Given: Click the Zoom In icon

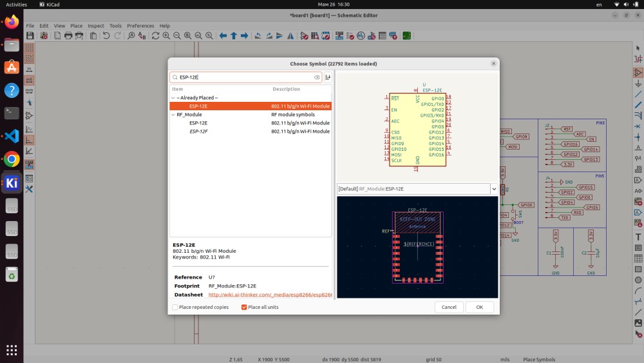Looking at the screenshot, I should (x=166, y=35).
